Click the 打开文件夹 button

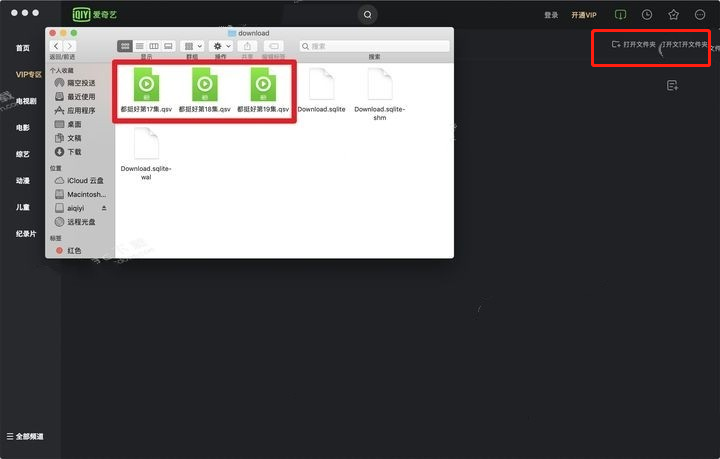[x=634, y=45]
